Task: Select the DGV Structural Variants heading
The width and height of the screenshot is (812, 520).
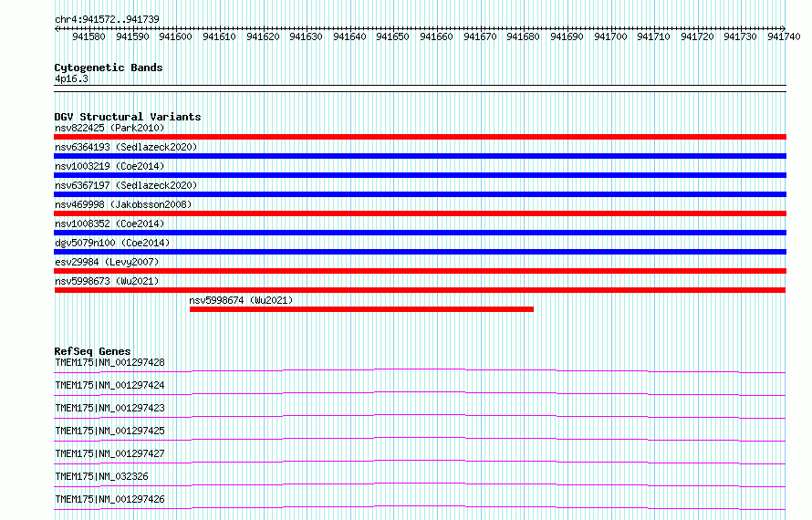Action: pos(128,117)
